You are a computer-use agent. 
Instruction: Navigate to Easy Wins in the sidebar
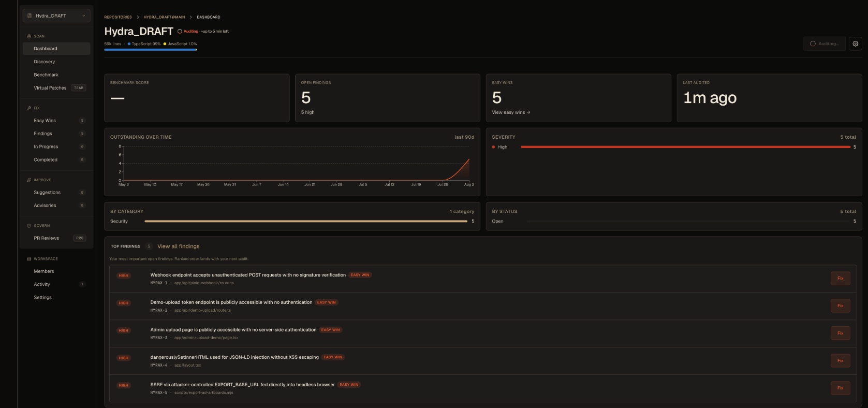56,121
